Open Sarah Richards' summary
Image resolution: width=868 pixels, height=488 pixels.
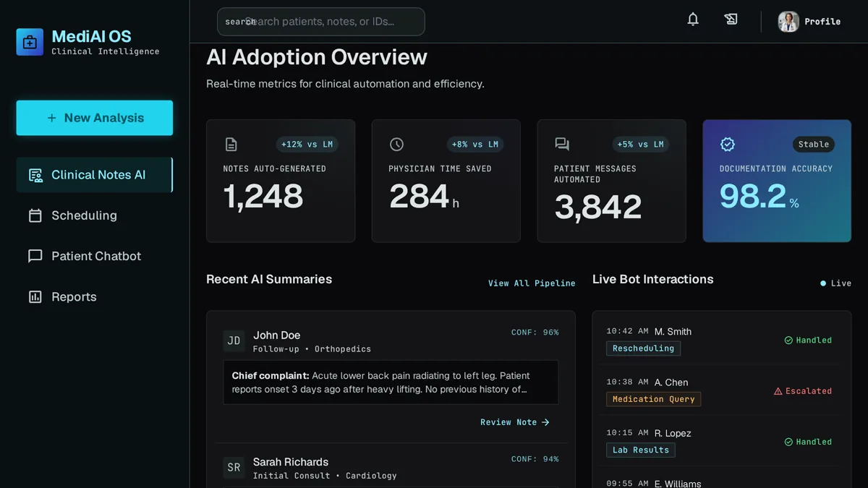tap(291, 462)
